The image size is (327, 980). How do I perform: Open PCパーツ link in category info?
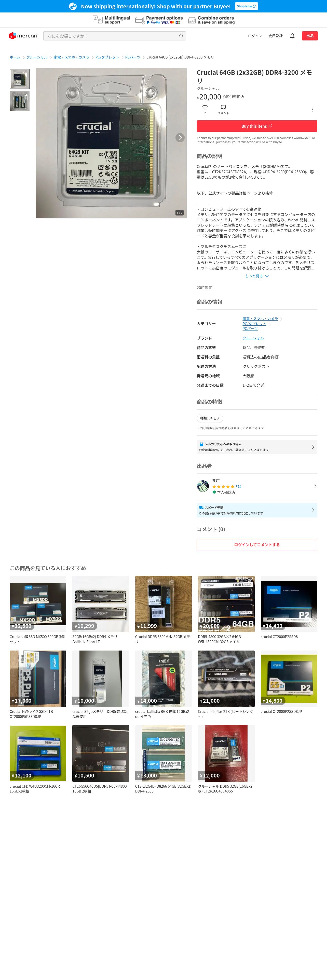pos(250,329)
